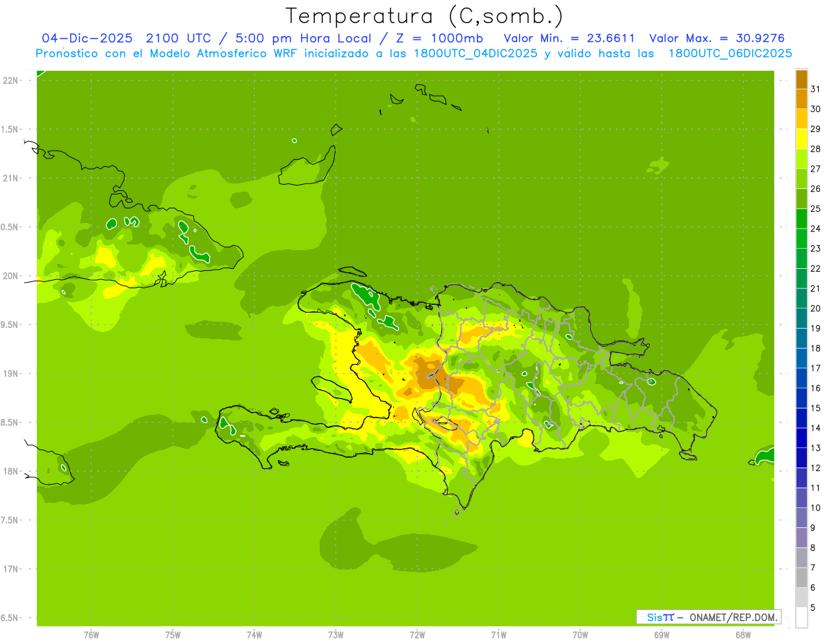Screen dimensions: 834x644
Task: Click the blue colorbar swatch between 15 and 16
Action: pos(801,398)
